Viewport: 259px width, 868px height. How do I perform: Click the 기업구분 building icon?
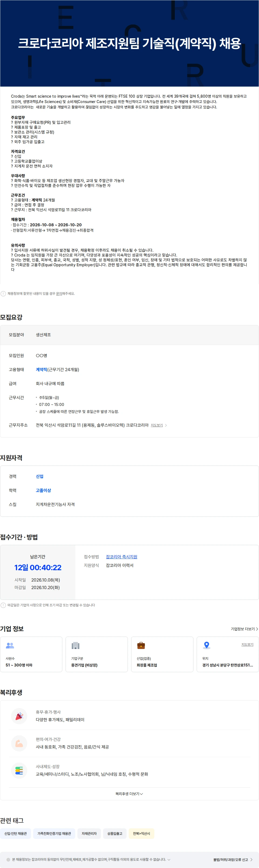tap(76, 645)
